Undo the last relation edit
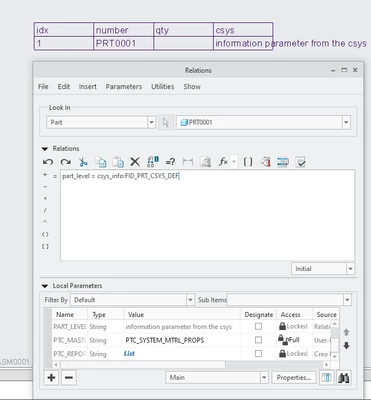The image size is (371, 400). point(48,162)
